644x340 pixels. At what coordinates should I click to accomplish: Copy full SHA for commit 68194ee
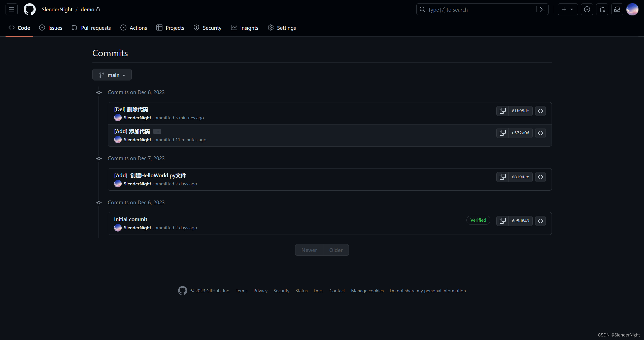pos(502,177)
